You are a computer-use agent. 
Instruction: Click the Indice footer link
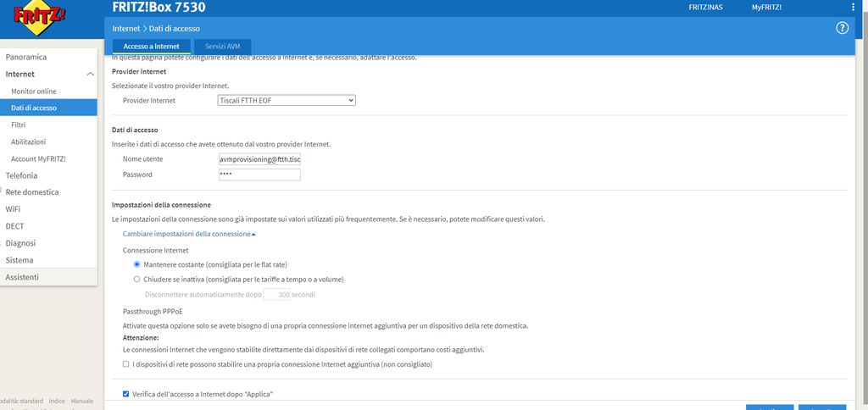pos(57,402)
